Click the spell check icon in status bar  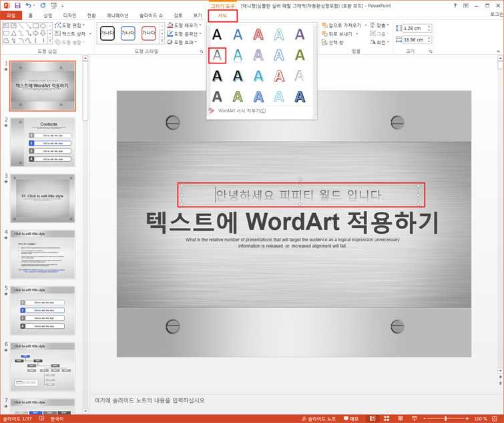[41, 418]
